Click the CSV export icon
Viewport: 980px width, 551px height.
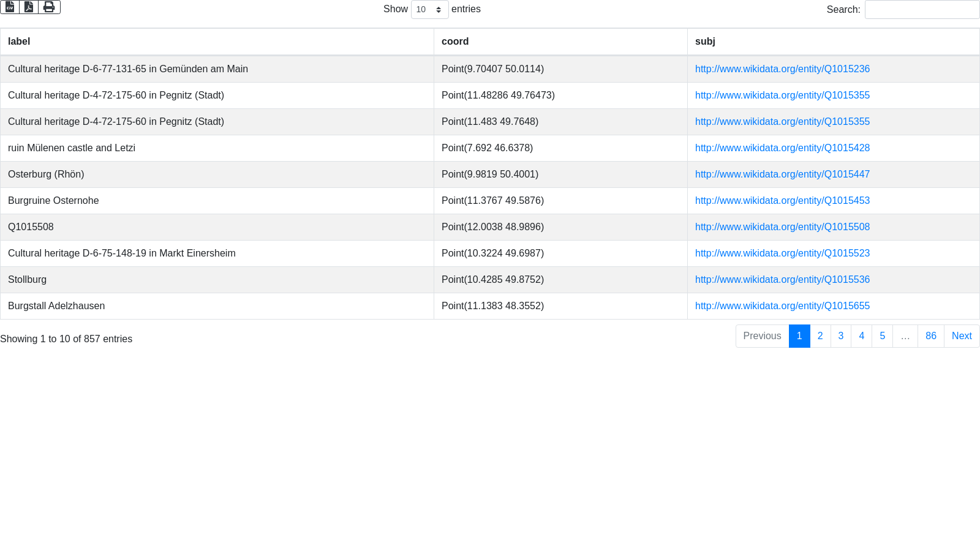[10, 7]
